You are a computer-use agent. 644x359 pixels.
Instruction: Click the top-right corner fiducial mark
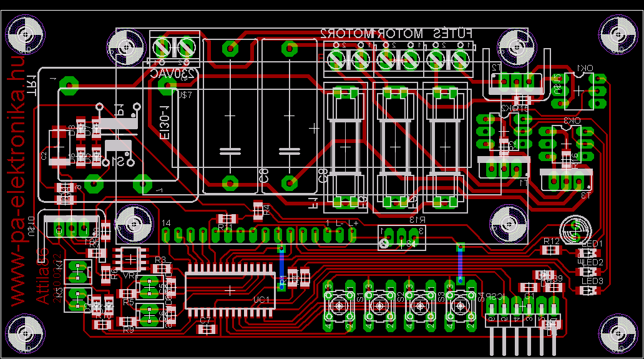[x=618, y=34]
